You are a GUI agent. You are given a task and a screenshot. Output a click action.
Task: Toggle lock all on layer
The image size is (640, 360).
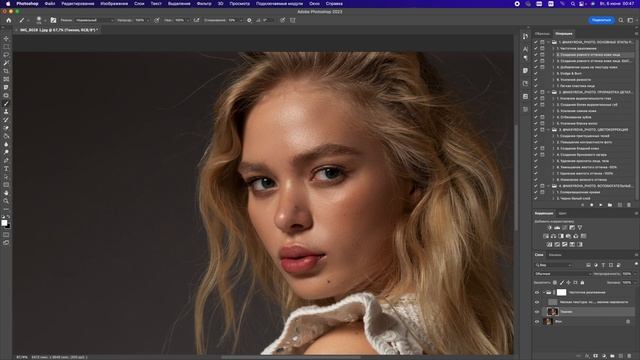click(582, 282)
